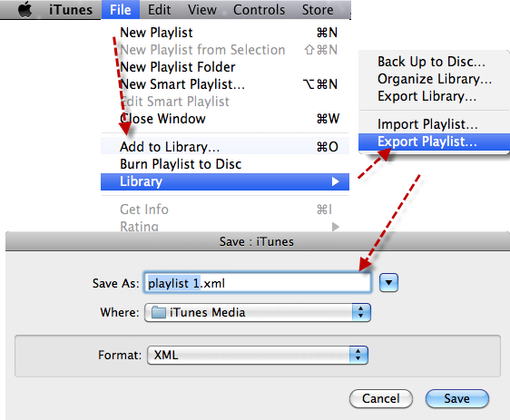This screenshot has height=420, width=510.
Task: Click the File menu
Action: click(121, 10)
